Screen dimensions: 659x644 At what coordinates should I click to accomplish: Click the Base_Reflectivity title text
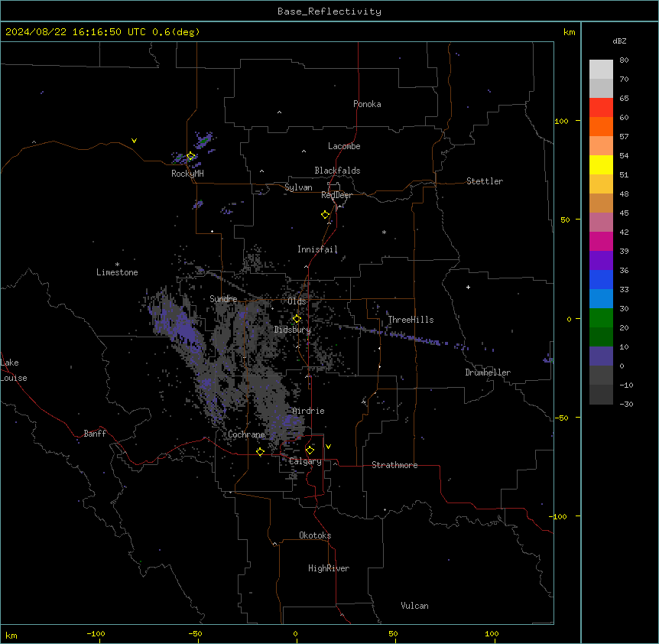329,11
